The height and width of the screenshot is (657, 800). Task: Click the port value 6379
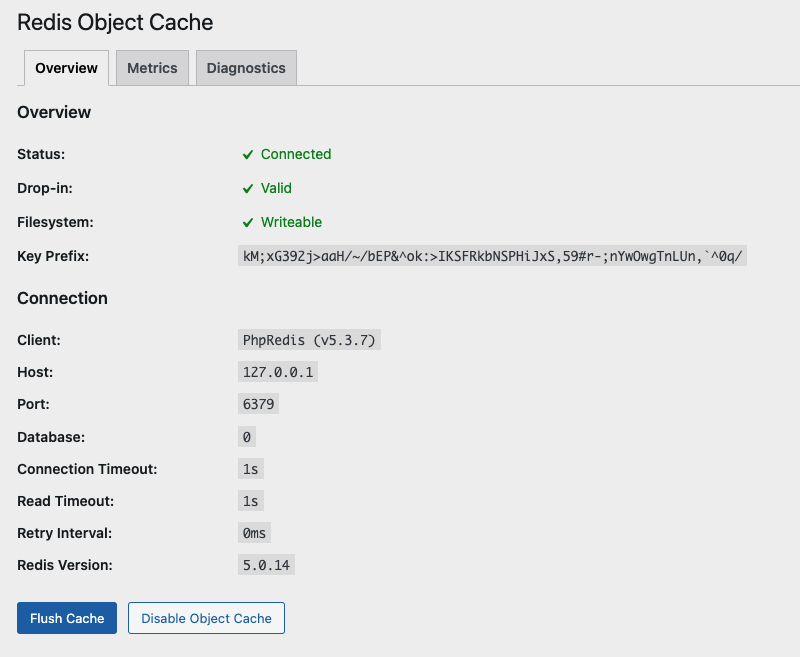(x=258, y=404)
